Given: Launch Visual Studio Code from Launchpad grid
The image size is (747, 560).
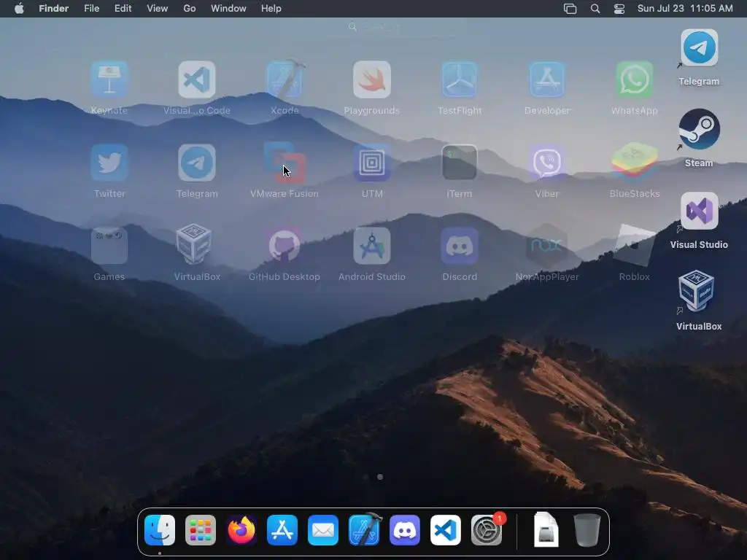Looking at the screenshot, I should click(197, 80).
